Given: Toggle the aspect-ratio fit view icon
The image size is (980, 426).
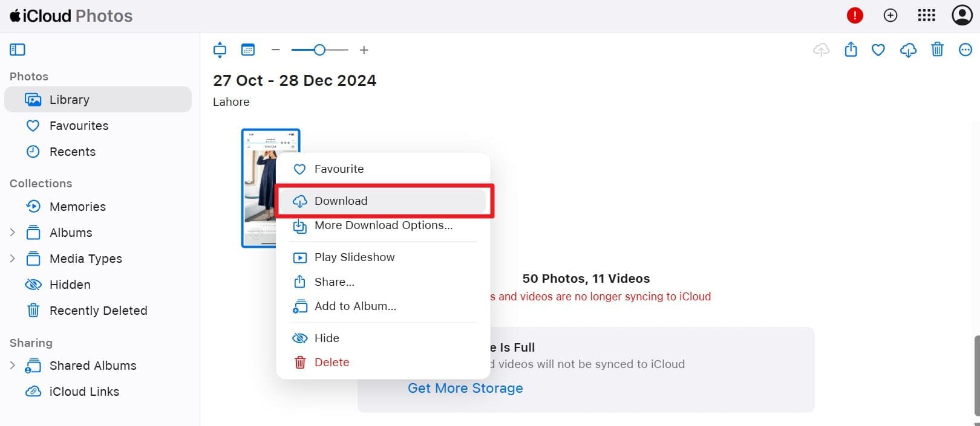Looking at the screenshot, I should coord(220,50).
